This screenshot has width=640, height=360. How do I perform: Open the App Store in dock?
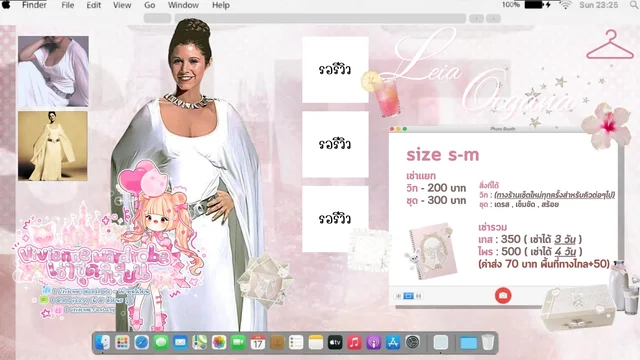393,342
